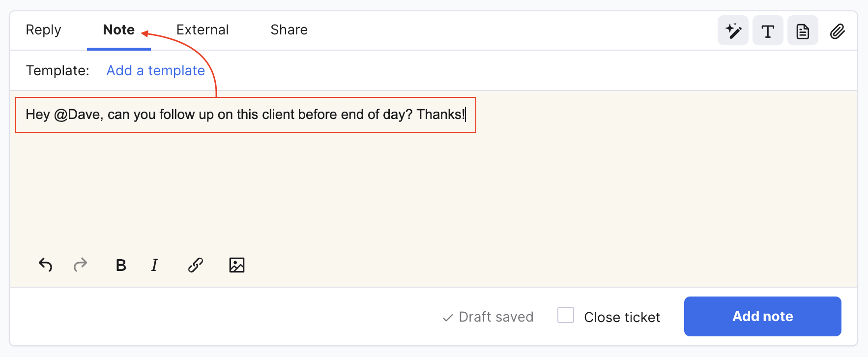Insert a hyperlink into the note
Image resolution: width=868 pixels, height=357 pixels.
pos(195,265)
